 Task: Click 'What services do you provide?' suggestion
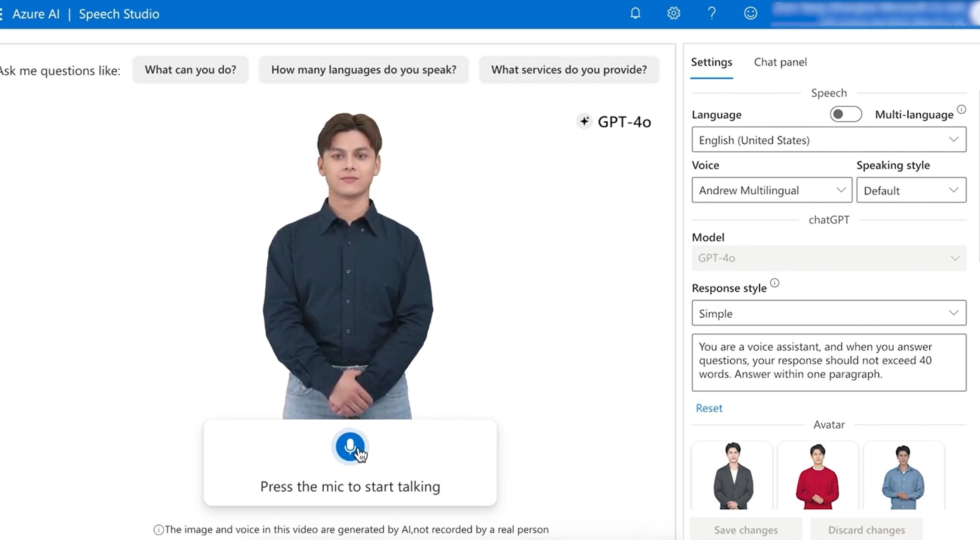point(569,69)
